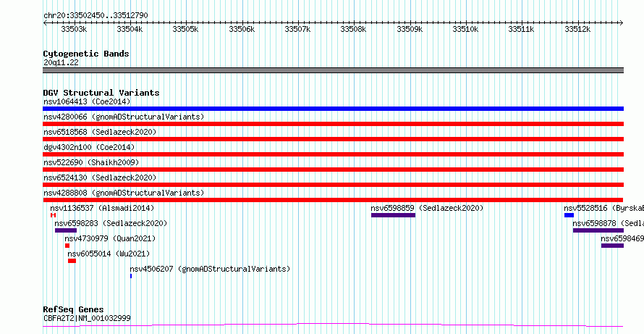
Task: Click the chr20:33502450..33512790 coordinate label
Action: [x=96, y=15]
